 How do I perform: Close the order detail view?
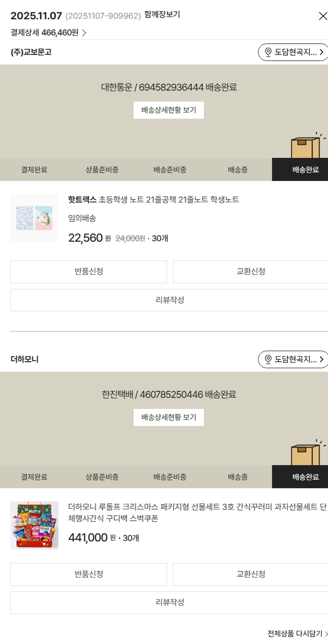pos(323,16)
